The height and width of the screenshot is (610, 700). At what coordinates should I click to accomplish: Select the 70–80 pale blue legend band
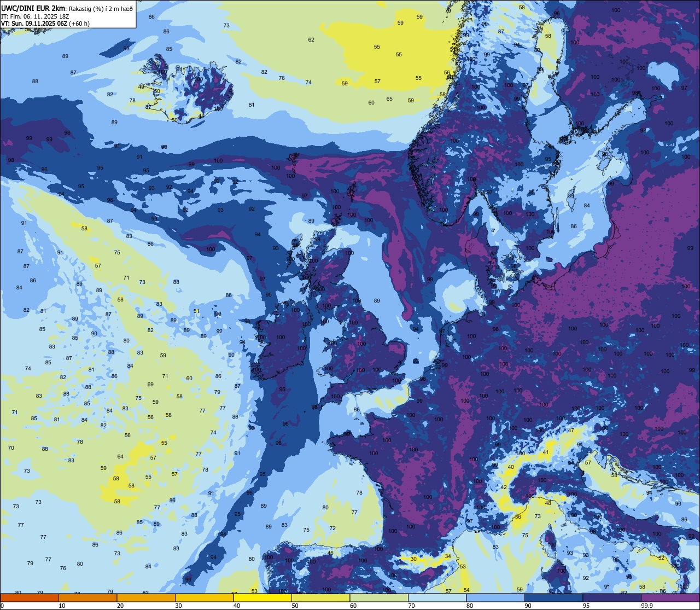[x=437, y=597]
